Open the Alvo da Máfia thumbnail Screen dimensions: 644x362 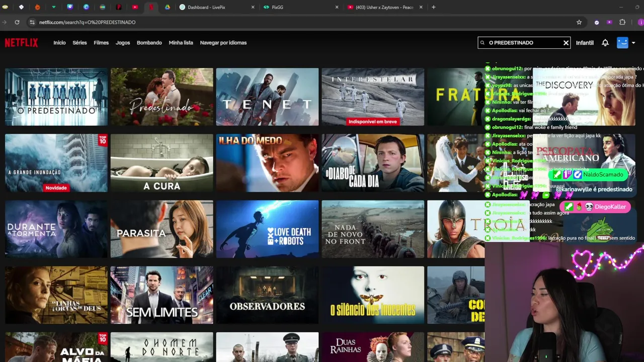click(x=56, y=347)
